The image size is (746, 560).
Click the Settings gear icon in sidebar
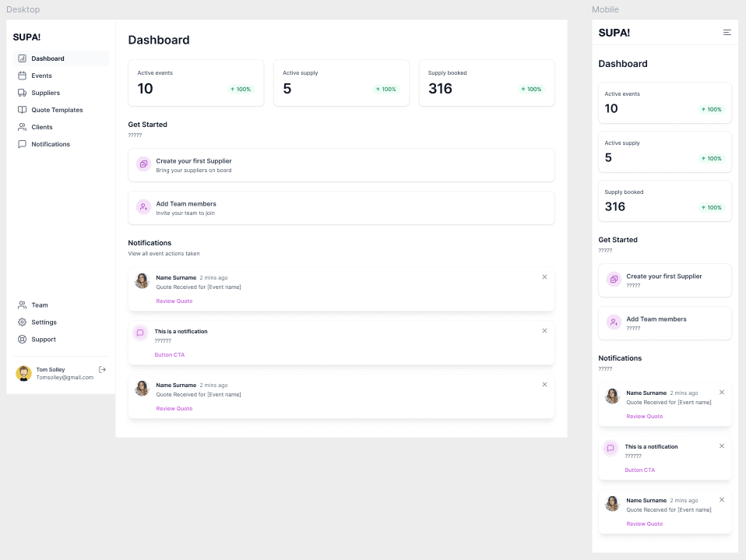tap(22, 322)
